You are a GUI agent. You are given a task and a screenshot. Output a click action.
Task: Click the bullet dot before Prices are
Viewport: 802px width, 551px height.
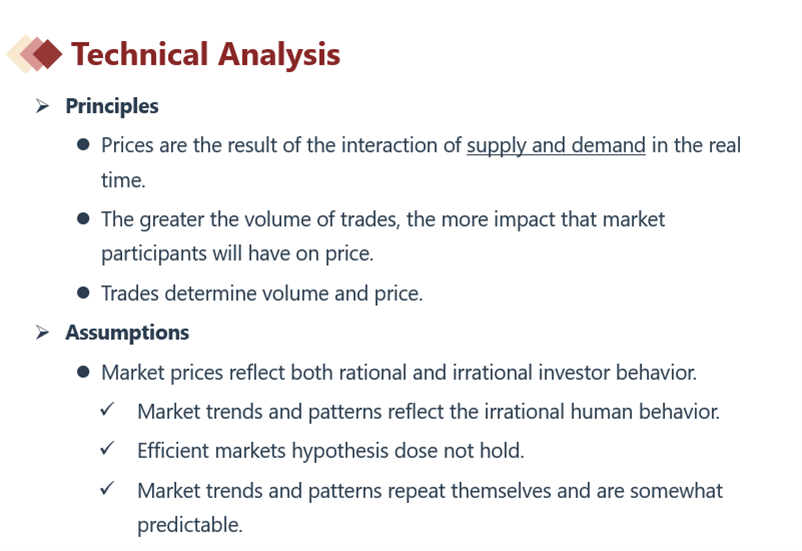pyautogui.click(x=83, y=145)
